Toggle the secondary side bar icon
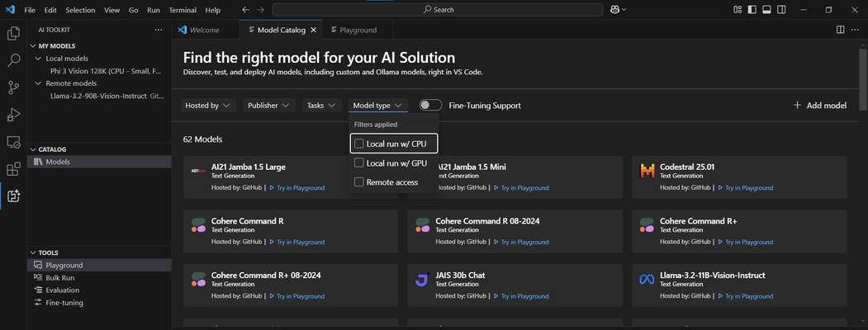The width and height of the screenshot is (868, 330). (781, 9)
